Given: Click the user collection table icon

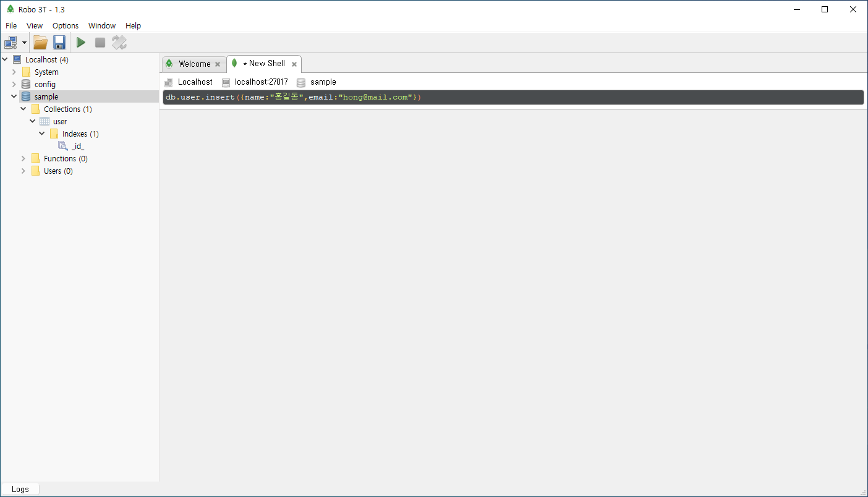Looking at the screenshot, I should 45,121.
